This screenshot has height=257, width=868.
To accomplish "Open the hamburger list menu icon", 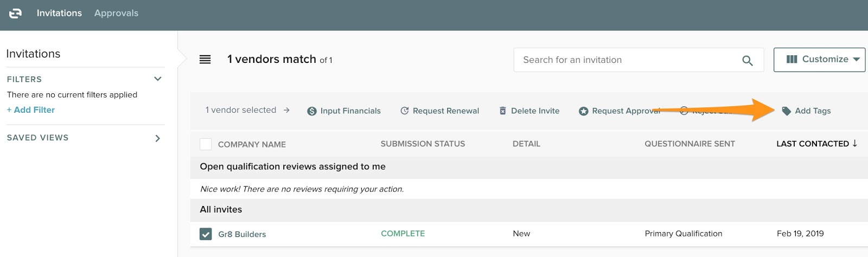I will pos(205,60).
